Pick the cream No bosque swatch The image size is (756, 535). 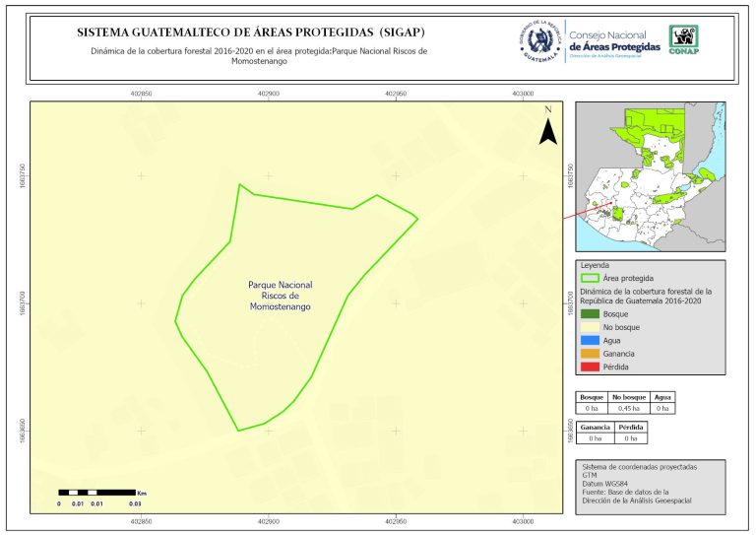[591, 326]
